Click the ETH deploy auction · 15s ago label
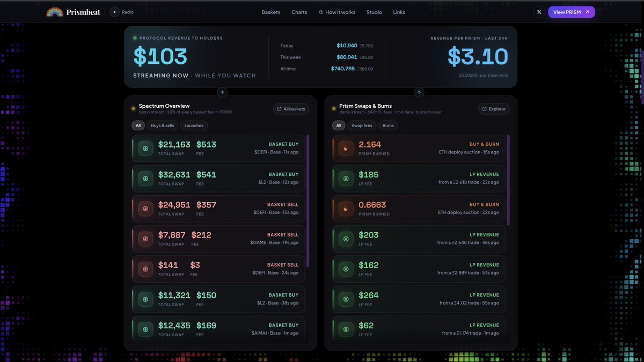Viewport: 644px width, 362px height. coord(469,152)
